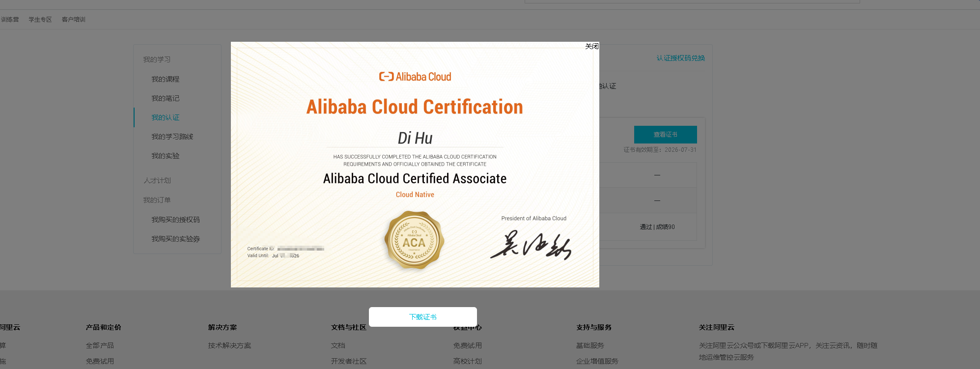Click the gold ACA seal badge
980x369 pixels.
pos(415,240)
